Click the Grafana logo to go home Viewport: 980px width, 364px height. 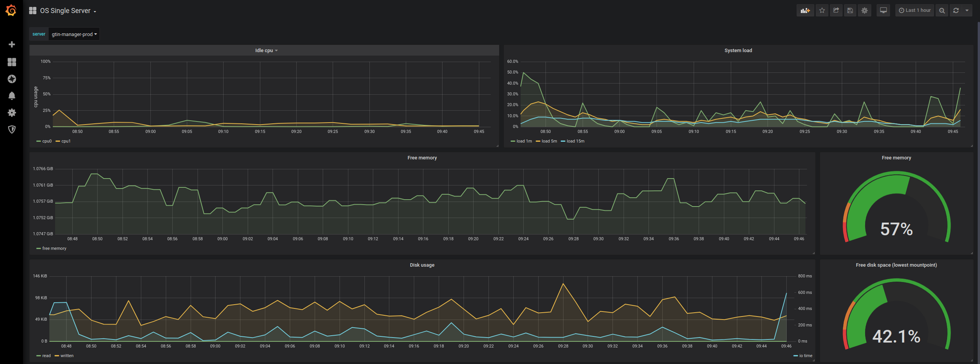pos(11,10)
